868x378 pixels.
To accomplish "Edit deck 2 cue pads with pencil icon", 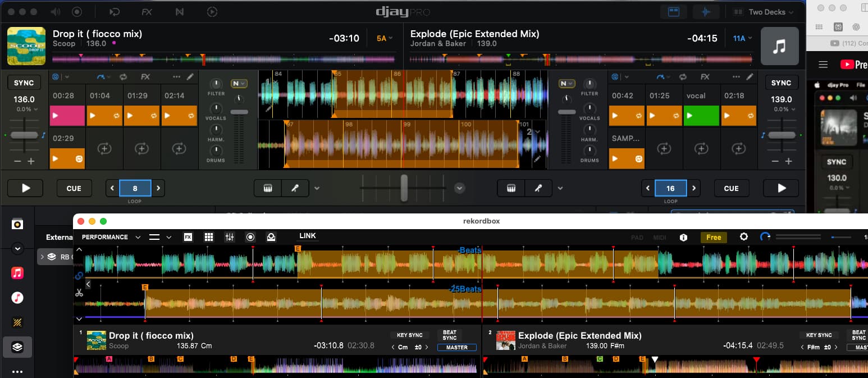I will 750,77.
